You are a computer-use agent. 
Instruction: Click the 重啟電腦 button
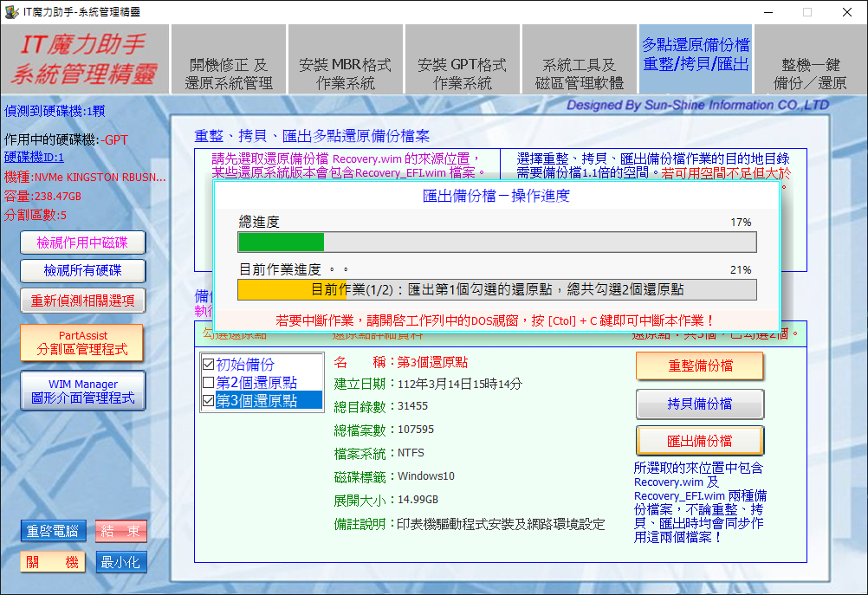[x=54, y=531]
